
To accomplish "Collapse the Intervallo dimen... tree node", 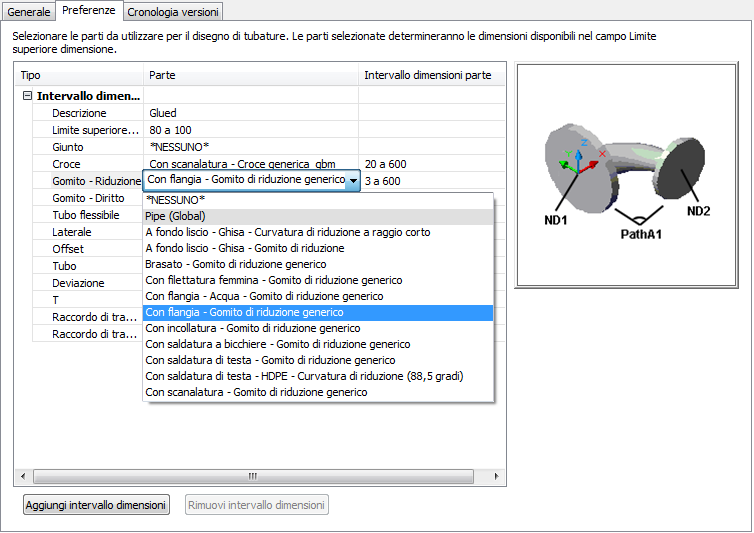I will point(27,96).
